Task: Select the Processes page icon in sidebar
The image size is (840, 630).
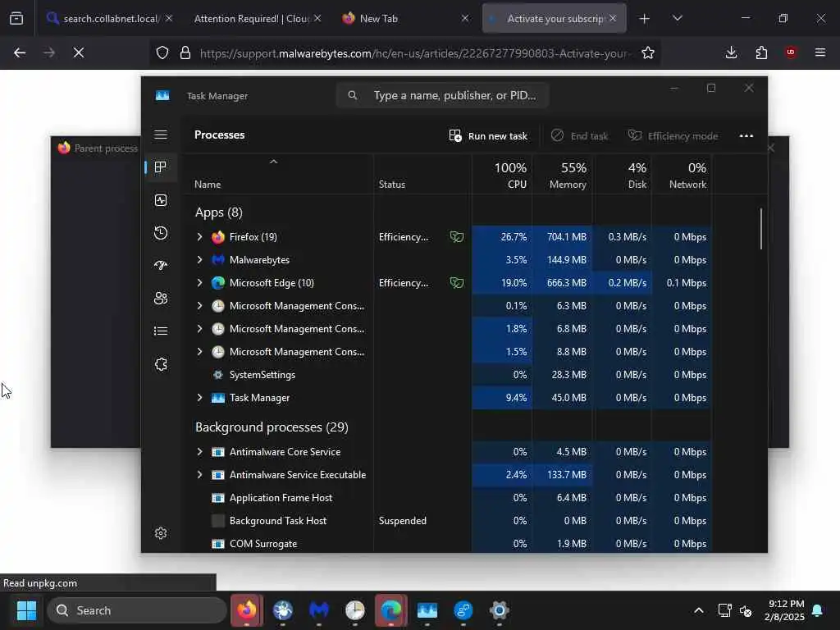Action: [160, 167]
